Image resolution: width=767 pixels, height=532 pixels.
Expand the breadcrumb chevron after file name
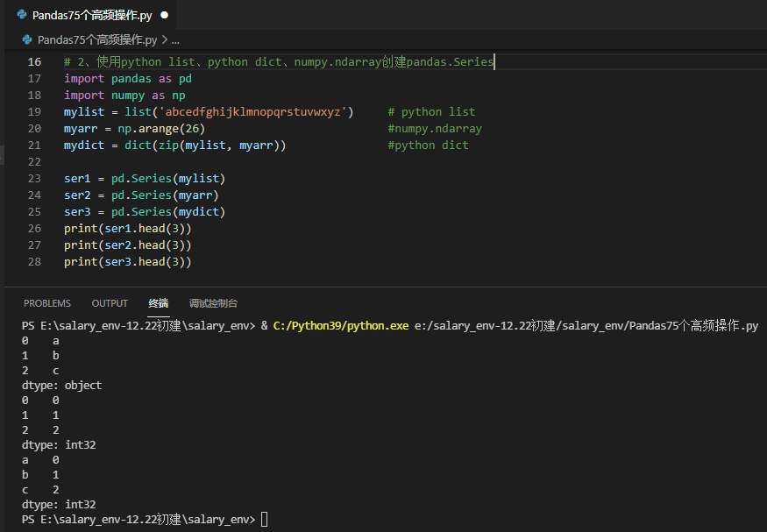(x=165, y=39)
